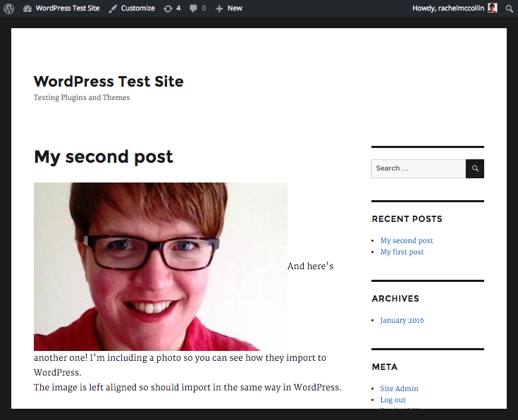518x420 pixels.
Task: Click the text 'And here's'
Action: (310, 266)
